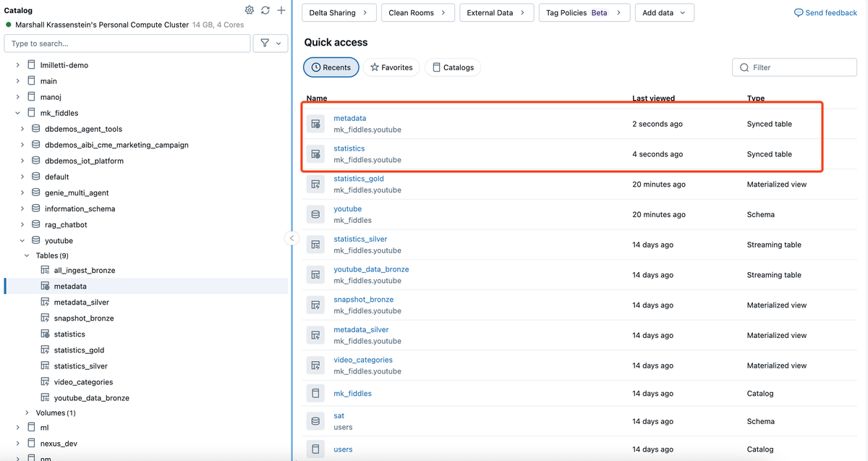868x461 pixels.
Task: Click the metadata synced table icon in Recents
Action: 315,124
